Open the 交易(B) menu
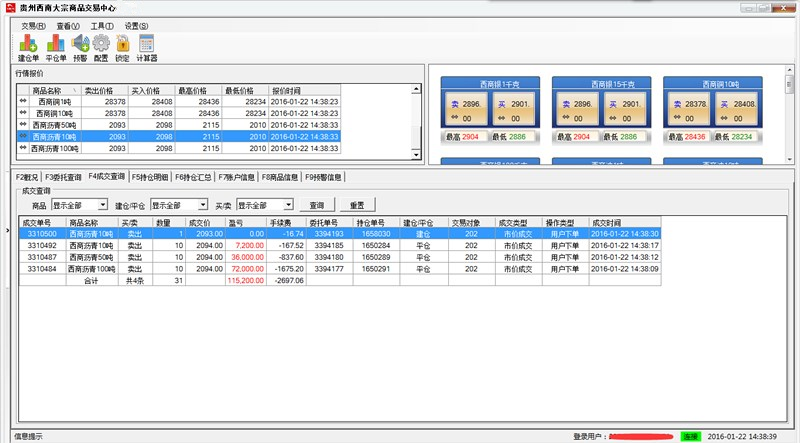 [x=34, y=25]
